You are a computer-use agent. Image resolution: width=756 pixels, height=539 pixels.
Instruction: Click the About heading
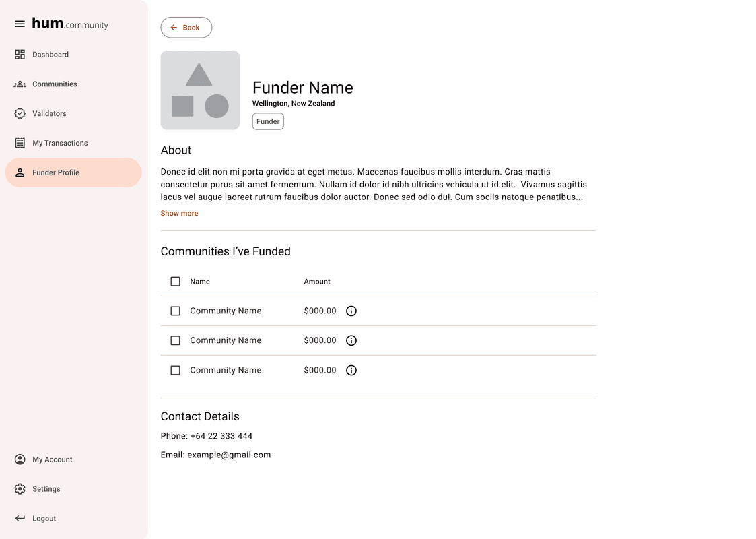point(176,150)
